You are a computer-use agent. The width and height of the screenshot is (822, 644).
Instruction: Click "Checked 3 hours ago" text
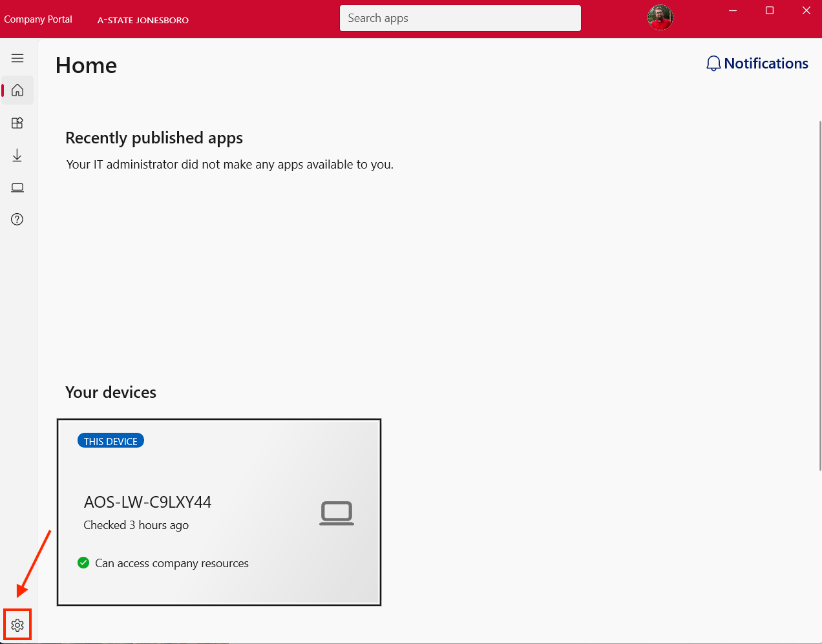click(x=136, y=525)
